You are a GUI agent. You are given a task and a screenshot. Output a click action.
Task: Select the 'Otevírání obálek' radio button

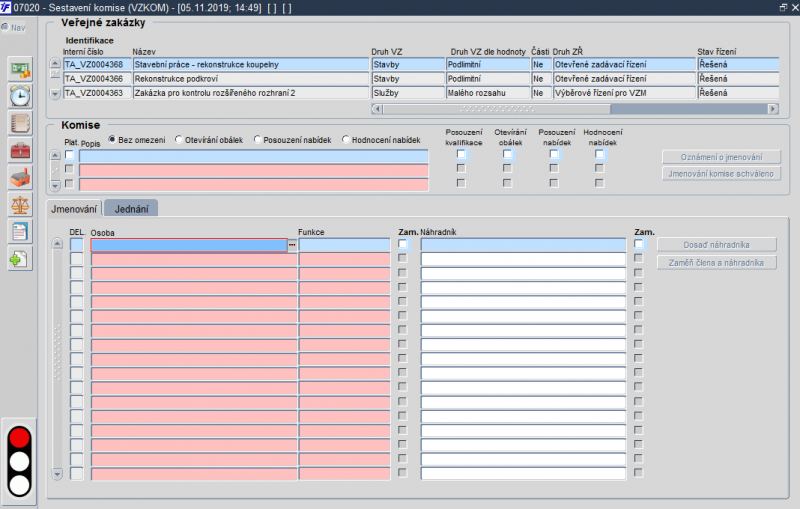point(179,140)
